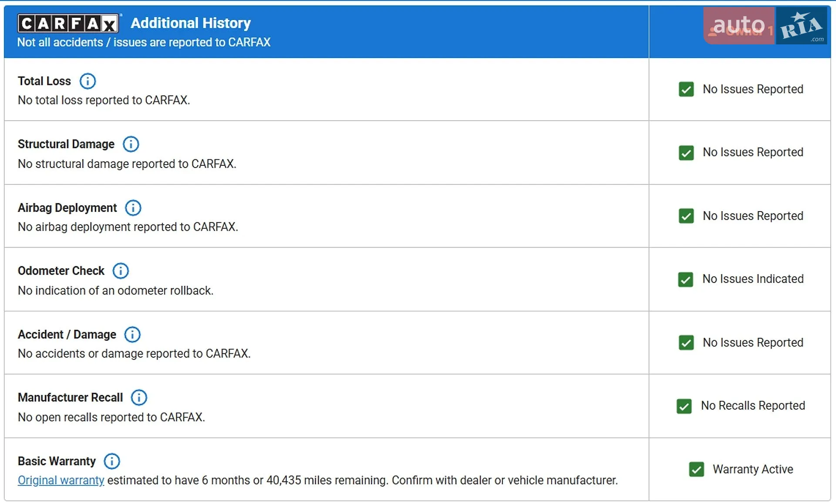Select the Airbag Deployment heading
Viewport: 836px width, 504px height.
(67, 208)
